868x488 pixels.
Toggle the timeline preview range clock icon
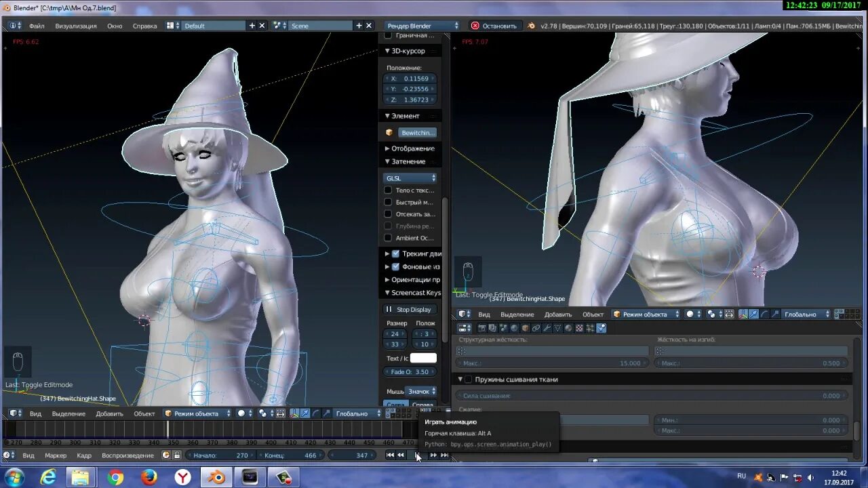(x=166, y=455)
